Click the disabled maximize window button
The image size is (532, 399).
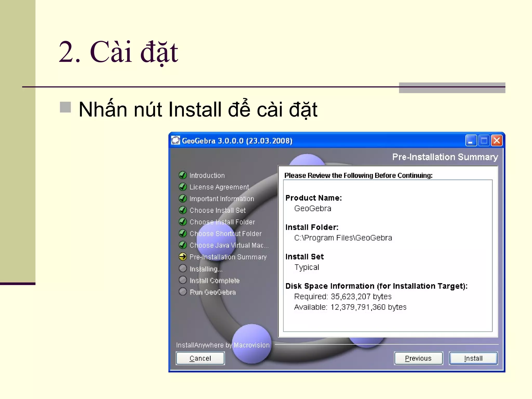point(484,141)
